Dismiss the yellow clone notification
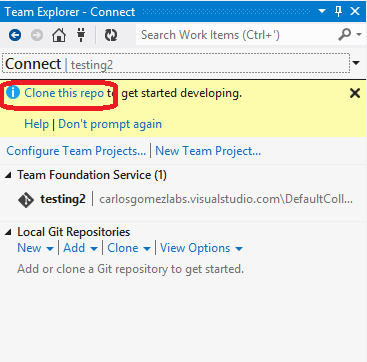Image resolution: width=367 pixels, height=362 pixels. pos(355,93)
